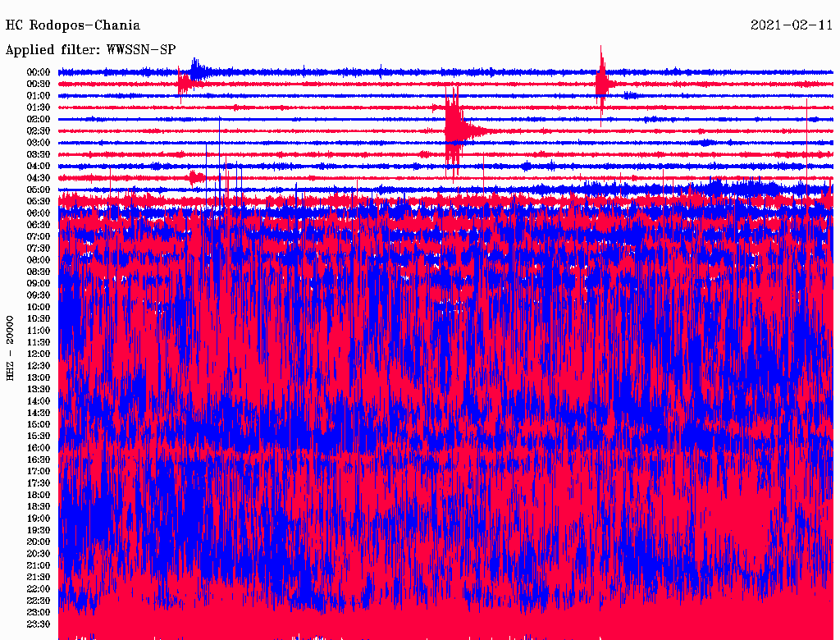Click the 05:30 time label

point(39,202)
